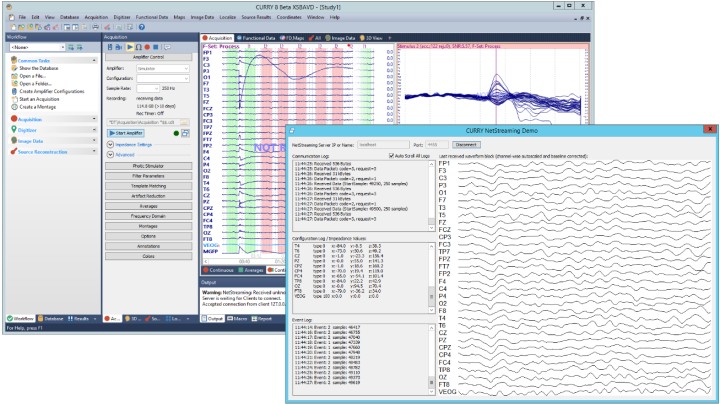720x404 pixels.
Task: Expand Impedance Settings section
Action: 110,144
